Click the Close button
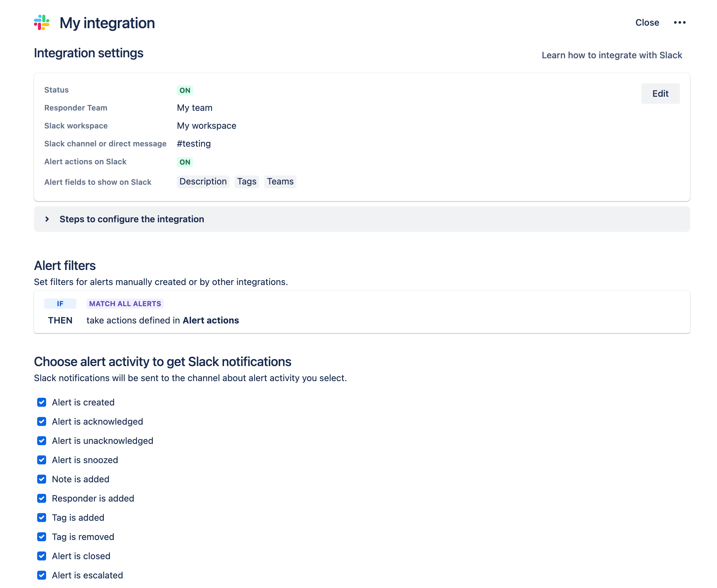This screenshot has width=717, height=588. point(647,22)
